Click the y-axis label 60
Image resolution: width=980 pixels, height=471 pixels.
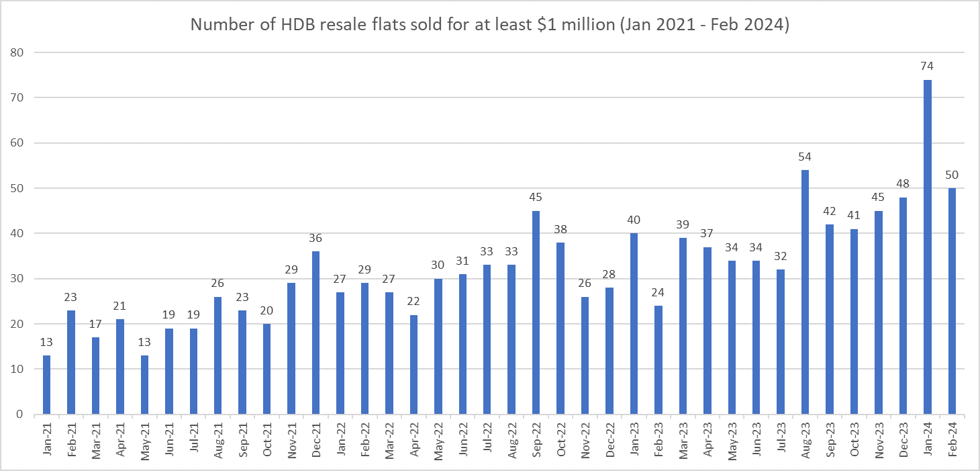tap(18, 143)
